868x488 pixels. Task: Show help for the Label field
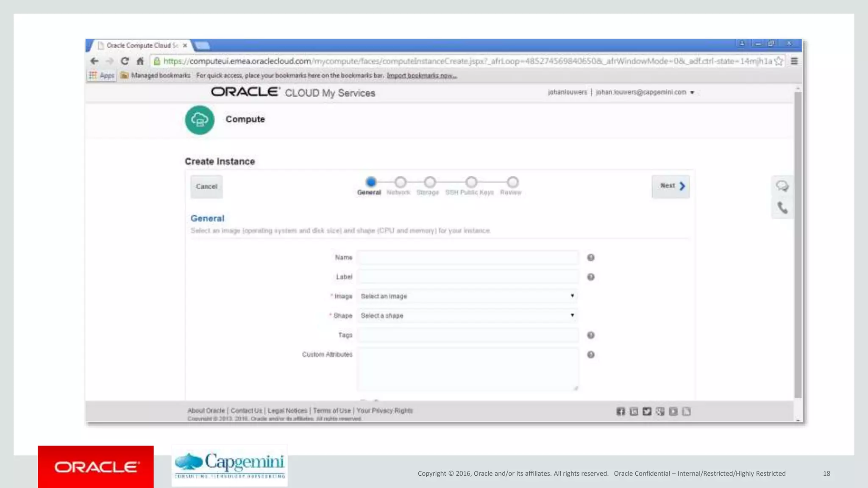point(590,277)
